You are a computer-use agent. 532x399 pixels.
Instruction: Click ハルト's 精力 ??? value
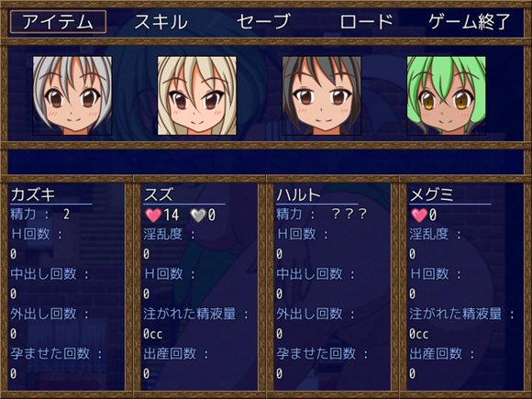[x=349, y=215]
